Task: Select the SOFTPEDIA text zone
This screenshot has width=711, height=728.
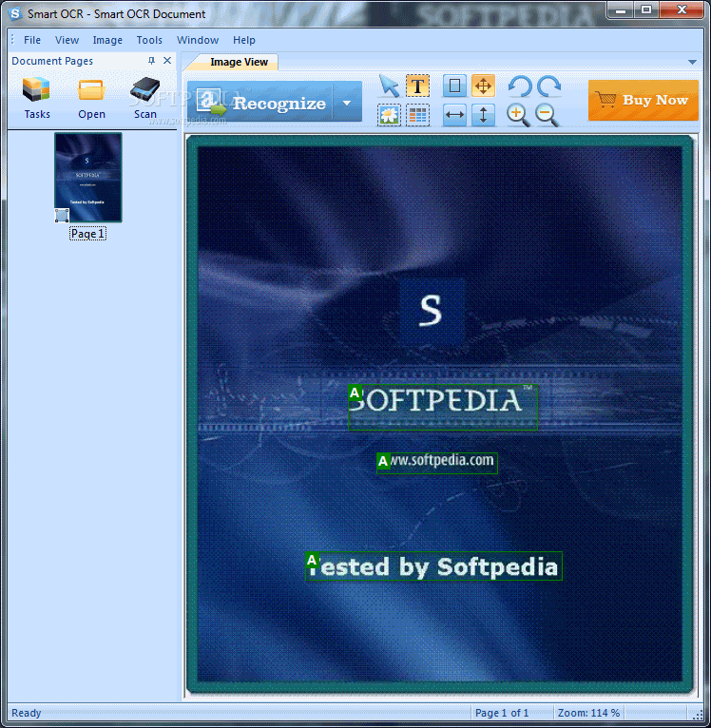Action: tap(443, 407)
